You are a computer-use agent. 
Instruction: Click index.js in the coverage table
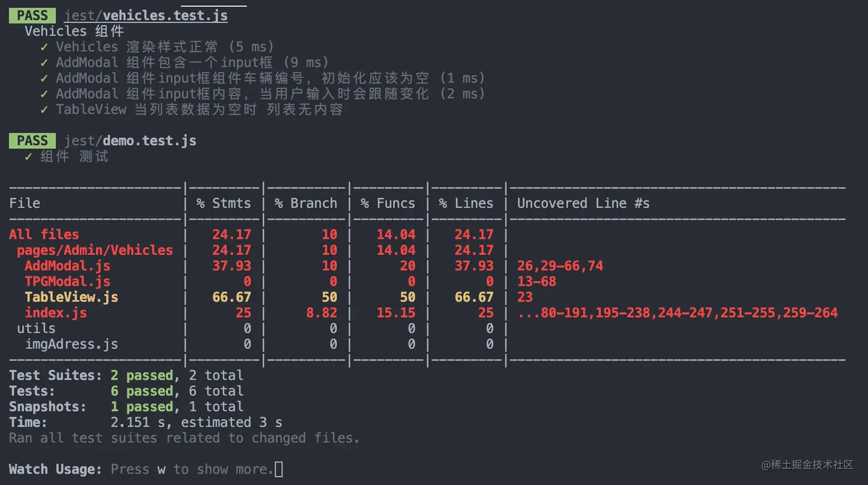pos(56,313)
